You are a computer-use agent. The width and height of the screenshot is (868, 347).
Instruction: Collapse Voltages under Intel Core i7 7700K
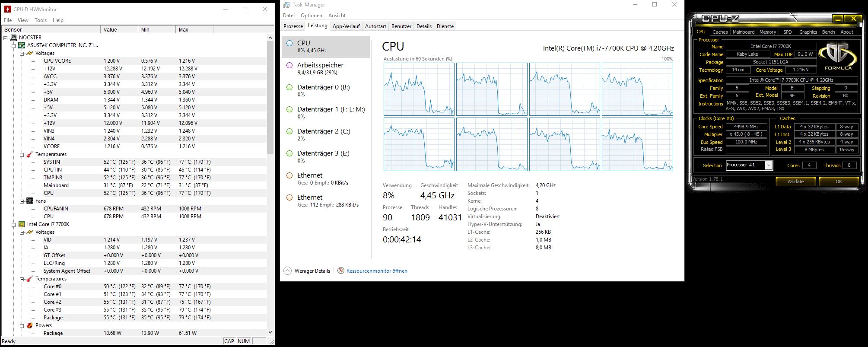click(x=22, y=232)
